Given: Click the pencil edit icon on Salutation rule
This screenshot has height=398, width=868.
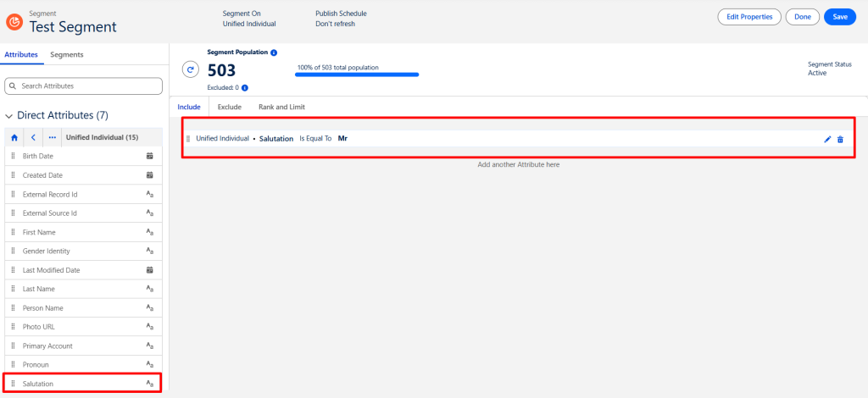Looking at the screenshot, I should 827,139.
